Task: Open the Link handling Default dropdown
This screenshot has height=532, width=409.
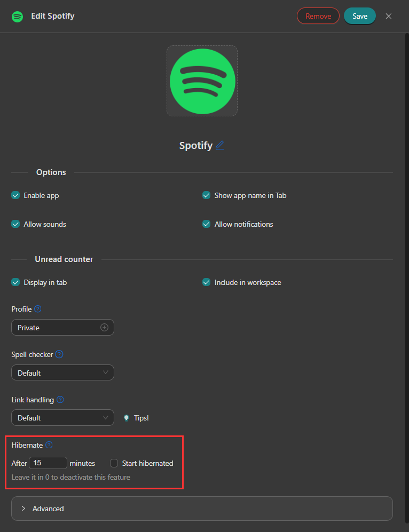Action: tap(63, 418)
